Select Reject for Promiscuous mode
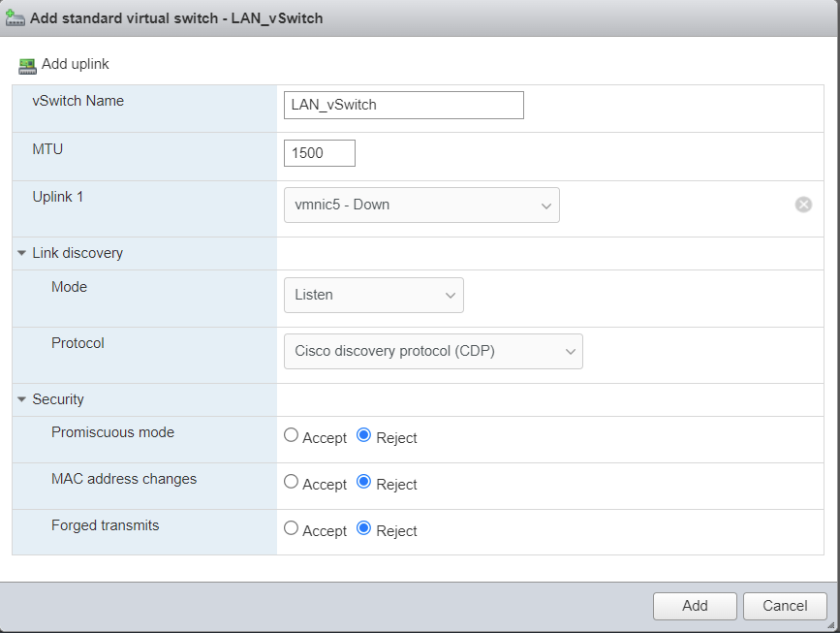Image resolution: width=840 pixels, height=633 pixels. tap(364, 436)
